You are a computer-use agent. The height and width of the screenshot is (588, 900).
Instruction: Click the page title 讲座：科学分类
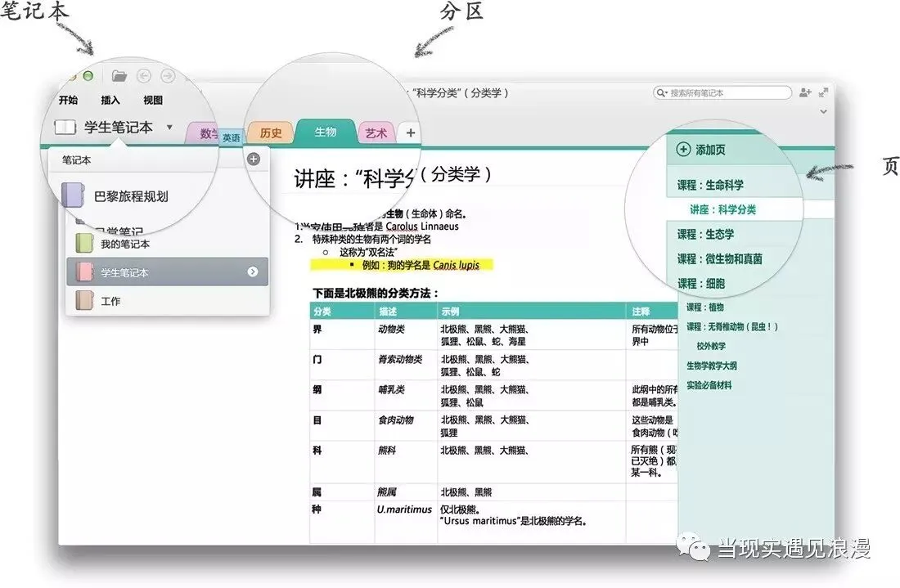point(392,177)
